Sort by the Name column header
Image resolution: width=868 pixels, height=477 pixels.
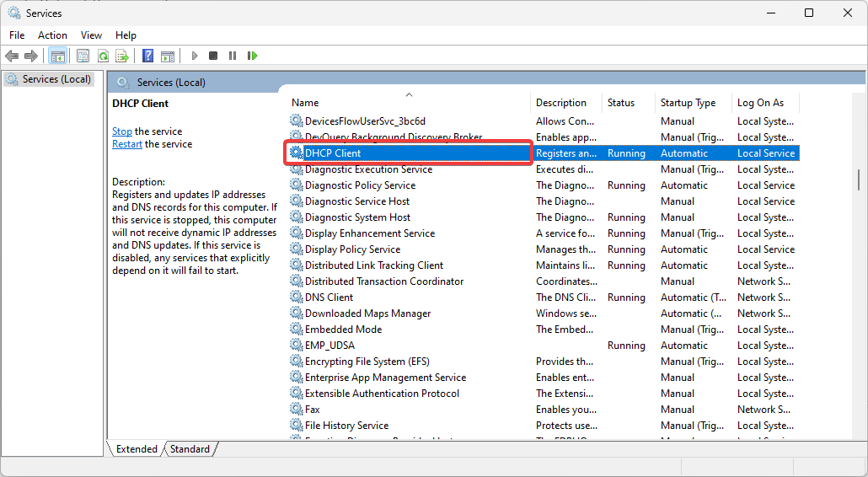pyautogui.click(x=409, y=102)
